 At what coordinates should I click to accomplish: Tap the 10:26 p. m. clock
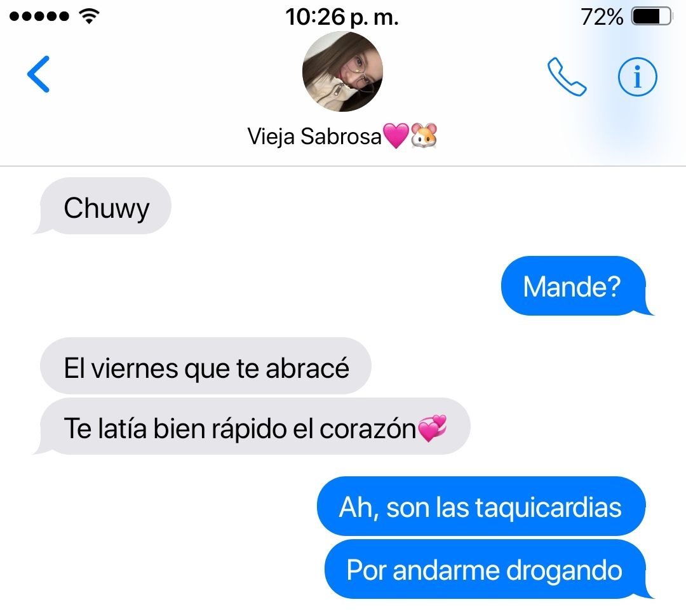click(x=342, y=17)
